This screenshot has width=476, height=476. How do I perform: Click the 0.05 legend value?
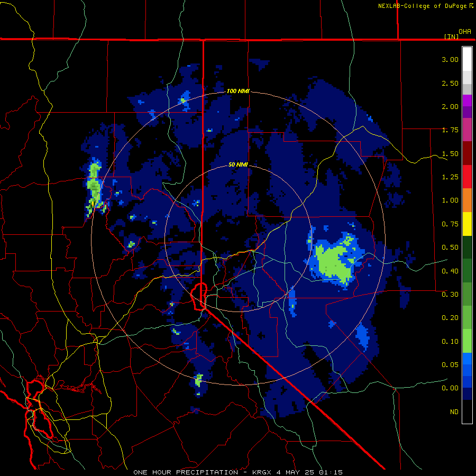click(x=450, y=364)
